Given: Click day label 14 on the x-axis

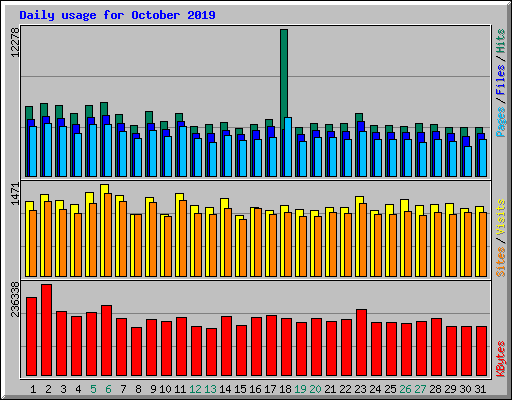Looking at the screenshot, I should tap(225, 389).
